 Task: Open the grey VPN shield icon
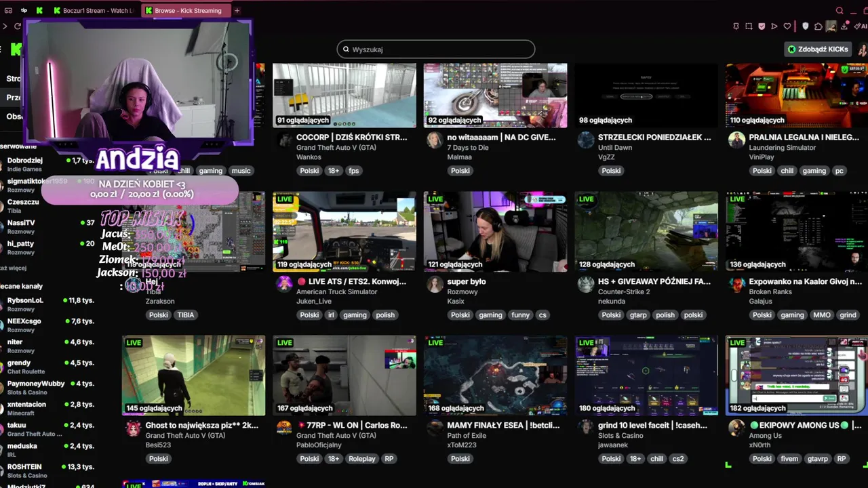coord(806,26)
